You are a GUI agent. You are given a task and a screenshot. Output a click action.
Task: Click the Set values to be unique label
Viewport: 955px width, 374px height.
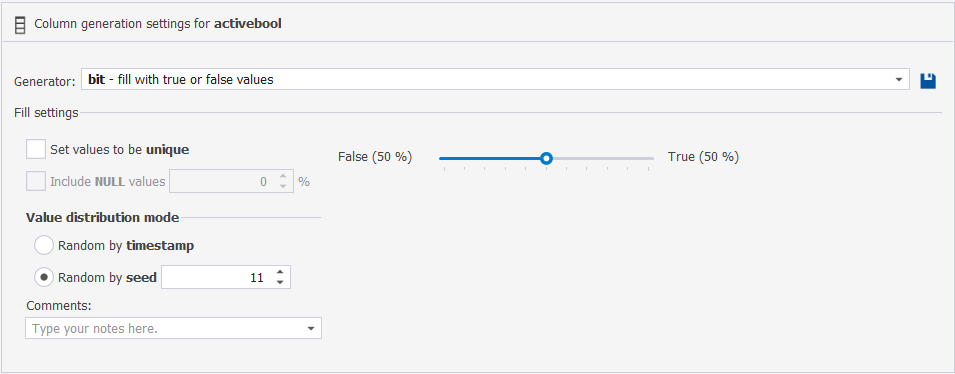click(x=119, y=149)
